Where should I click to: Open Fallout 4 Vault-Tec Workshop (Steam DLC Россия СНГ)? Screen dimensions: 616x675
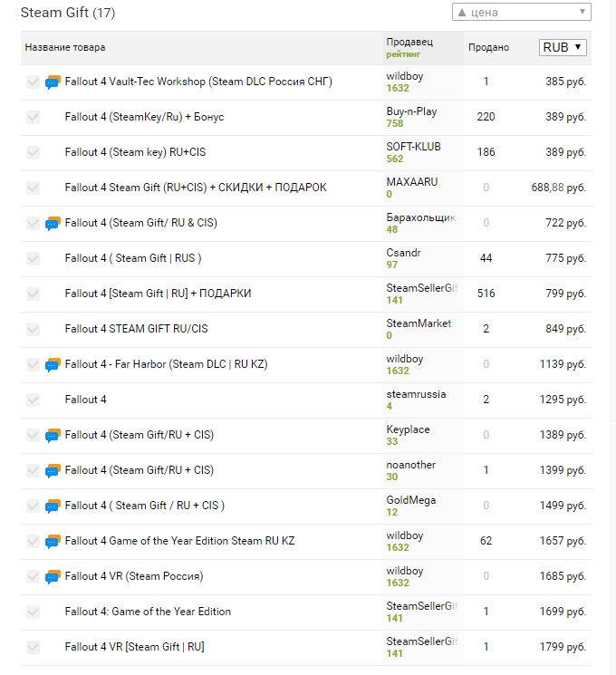pyautogui.click(x=198, y=82)
